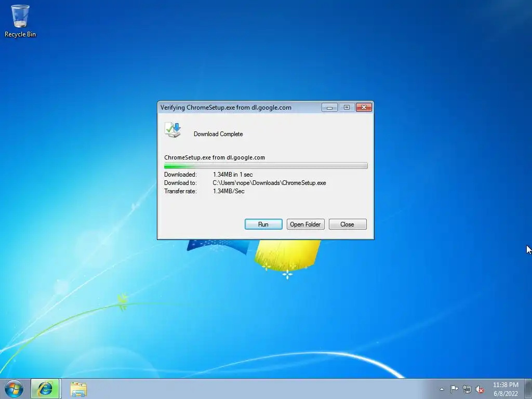Click the 'Download Complete' text
This screenshot has height=399, width=532.
pyautogui.click(x=218, y=134)
